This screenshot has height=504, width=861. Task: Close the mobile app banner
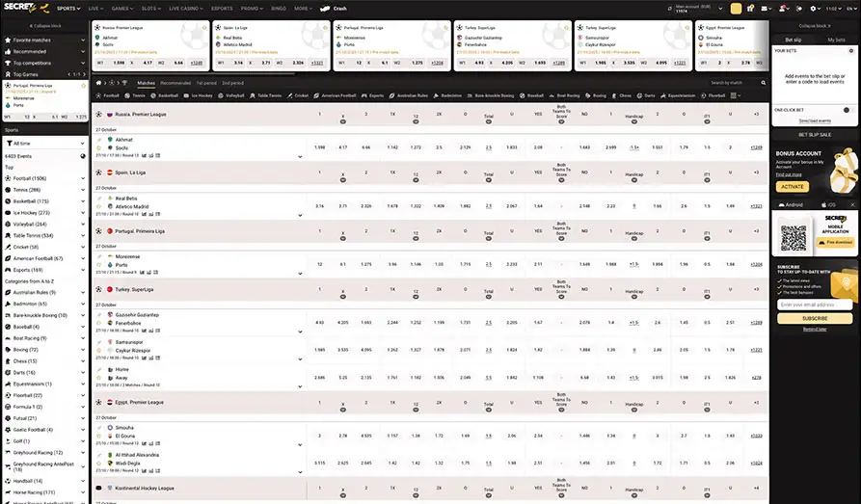[x=852, y=205]
